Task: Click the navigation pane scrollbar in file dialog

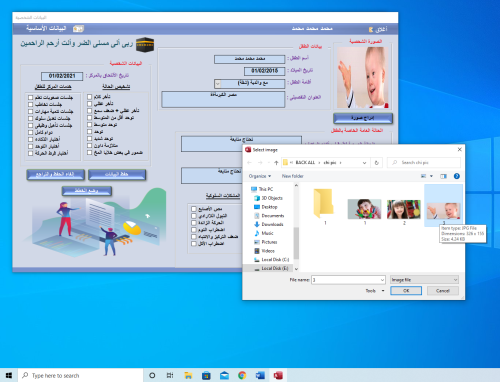Action: click(x=296, y=243)
